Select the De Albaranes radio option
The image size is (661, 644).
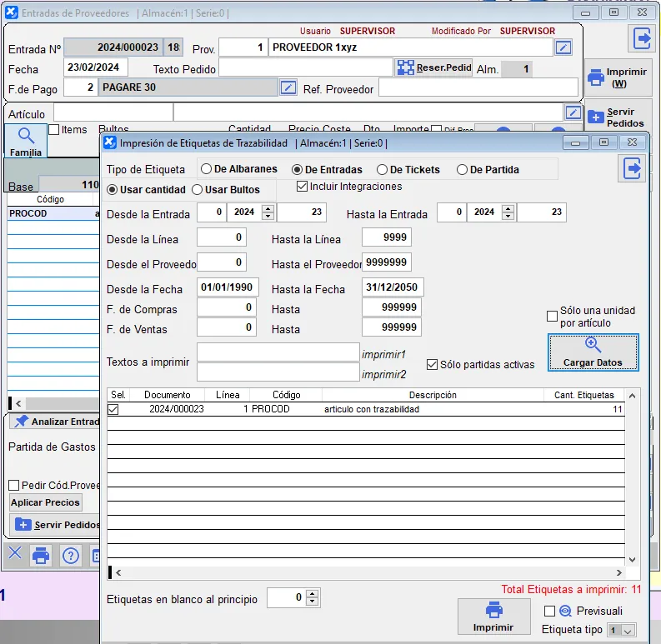[208, 170]
